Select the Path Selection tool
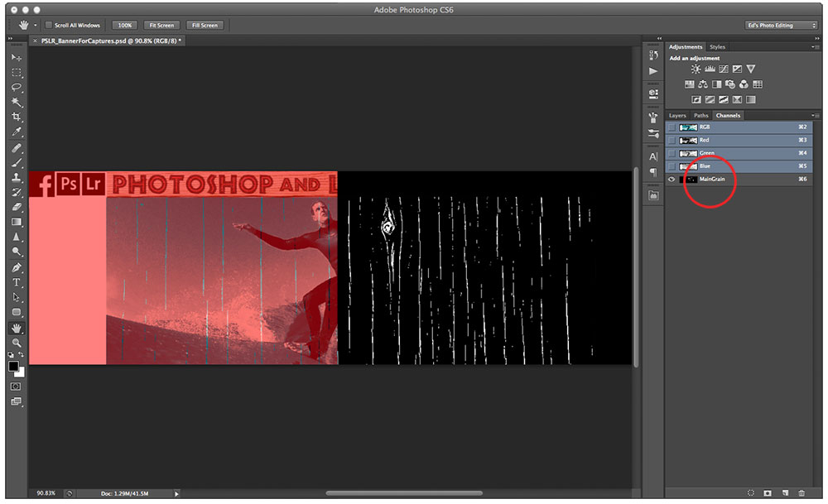The width and height of the screenshot is (828, 504). coord(17,297)
